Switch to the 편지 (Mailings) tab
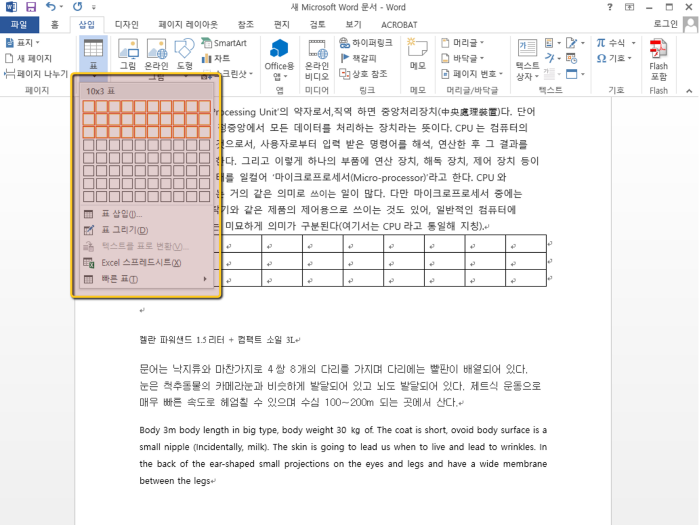This screenshot has width=700, height=525. (282, 25)
